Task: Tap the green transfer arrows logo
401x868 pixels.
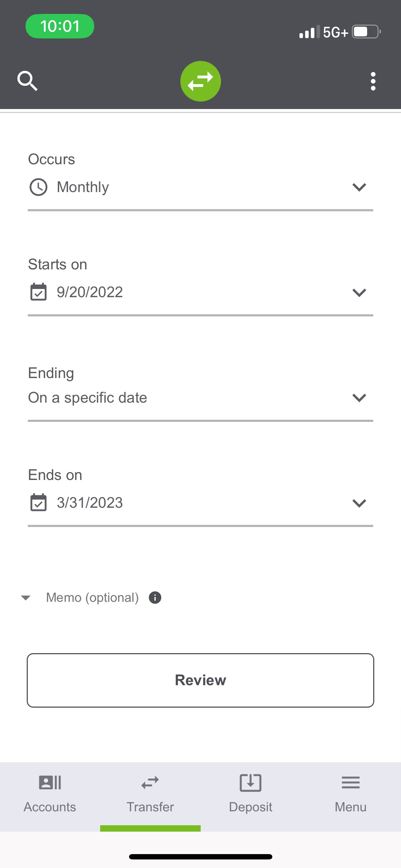Action: click(200, 81)
